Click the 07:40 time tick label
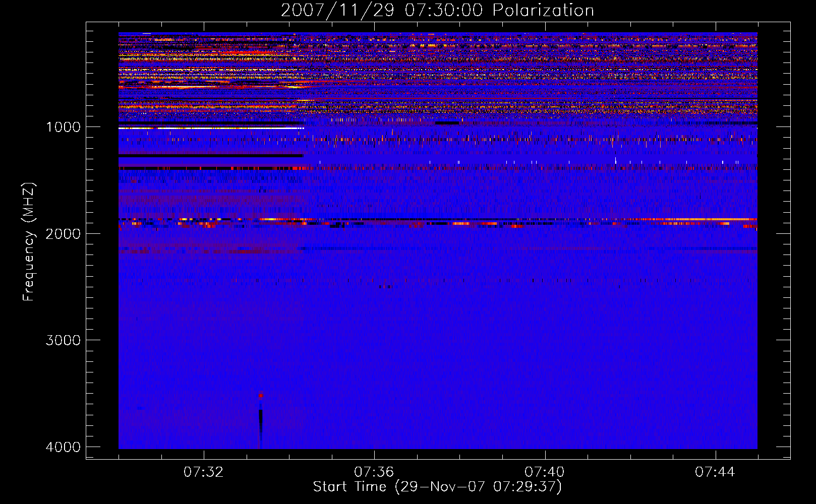 (x=545, y=472)
